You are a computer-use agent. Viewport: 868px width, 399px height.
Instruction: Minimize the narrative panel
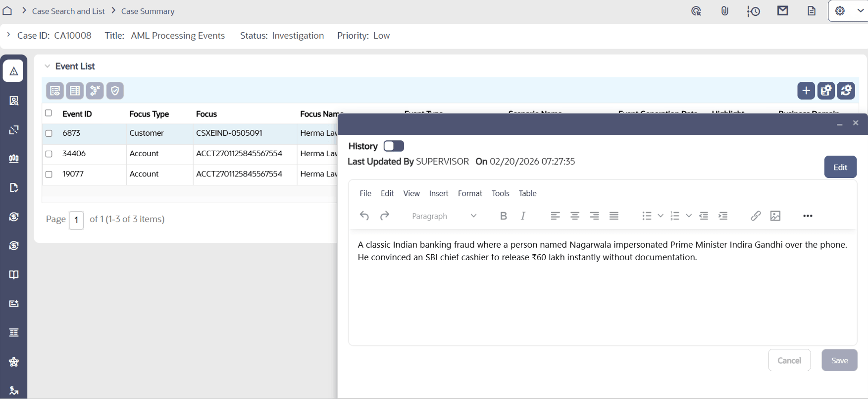[840, 123]
